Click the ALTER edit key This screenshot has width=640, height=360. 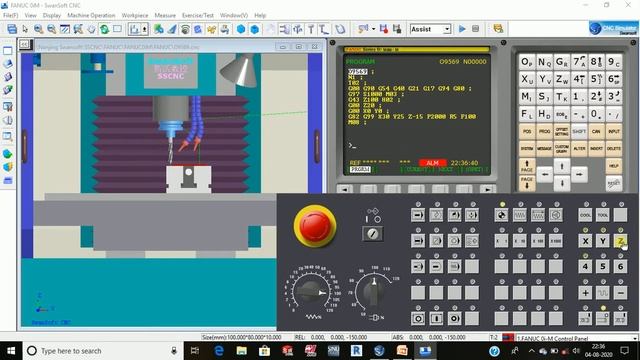579,149
